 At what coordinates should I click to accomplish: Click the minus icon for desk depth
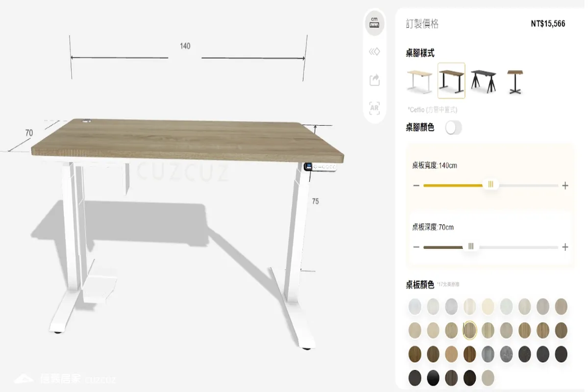(x=416, y=247)
